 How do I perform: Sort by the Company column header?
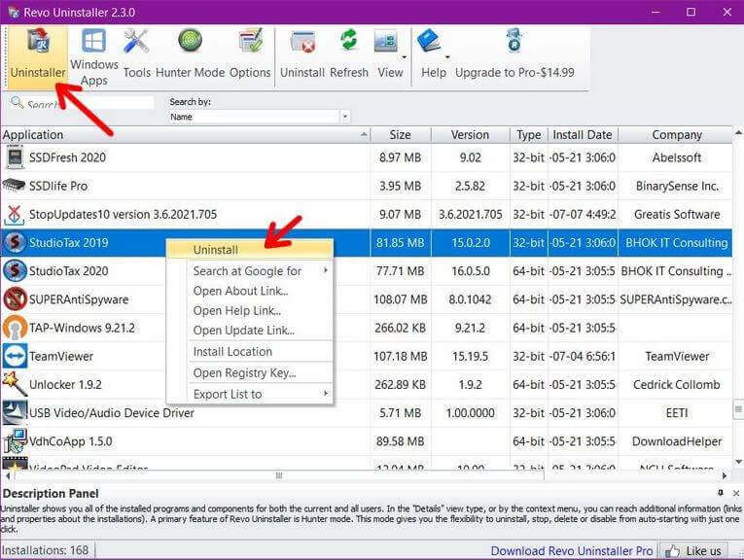676,135
